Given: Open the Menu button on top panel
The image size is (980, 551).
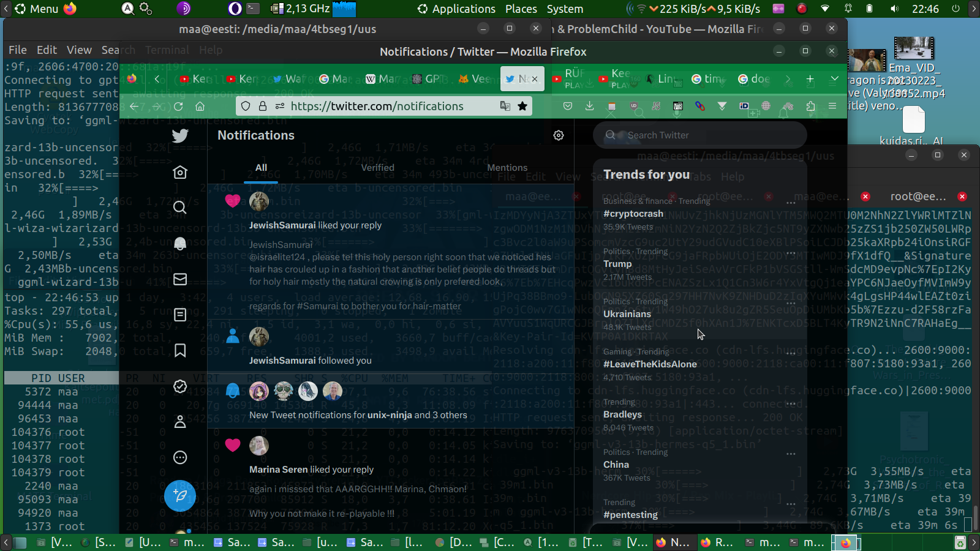Looking at the screenshot, I should click(x=37, y=9).
